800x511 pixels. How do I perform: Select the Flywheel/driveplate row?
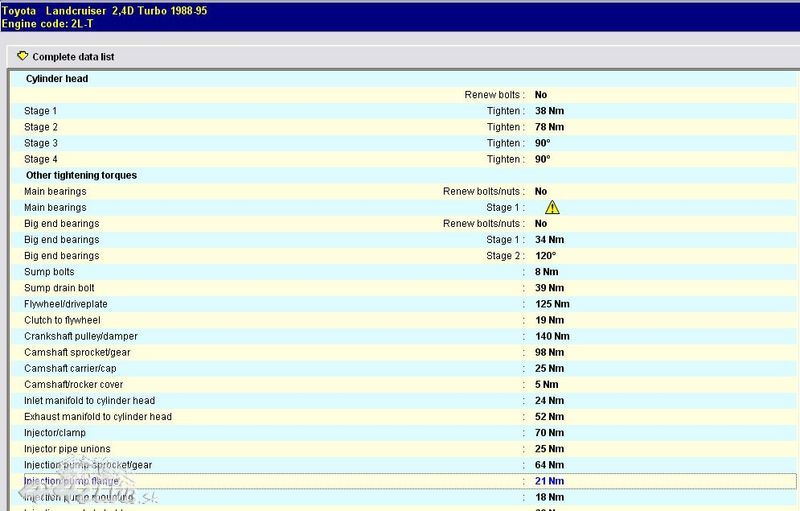click(403, 304)
